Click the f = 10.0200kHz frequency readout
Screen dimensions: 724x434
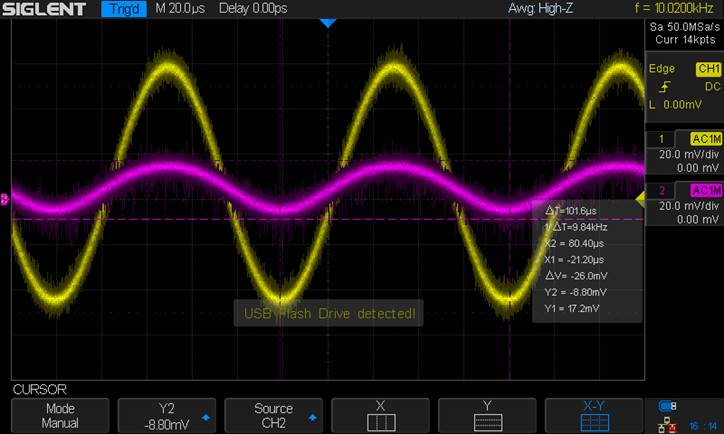click(x=674, y=8)
